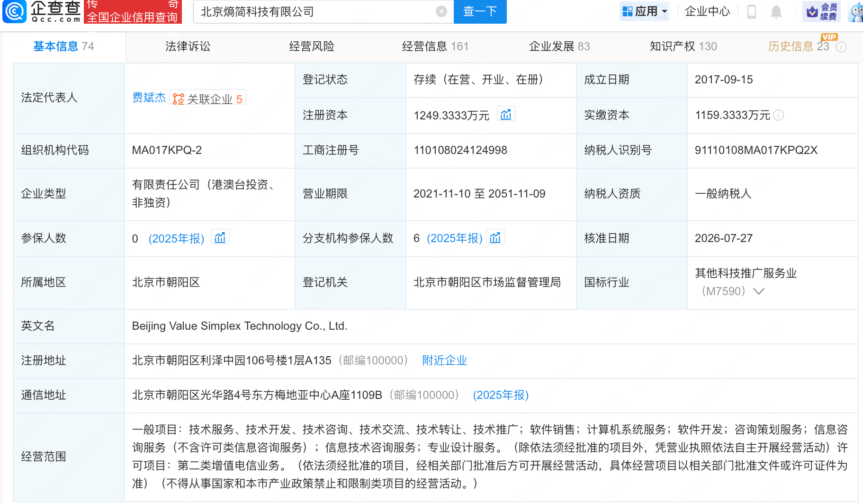Open insured count 参保人数 chart icon
The image size is (863, 504).
point(220,237)
